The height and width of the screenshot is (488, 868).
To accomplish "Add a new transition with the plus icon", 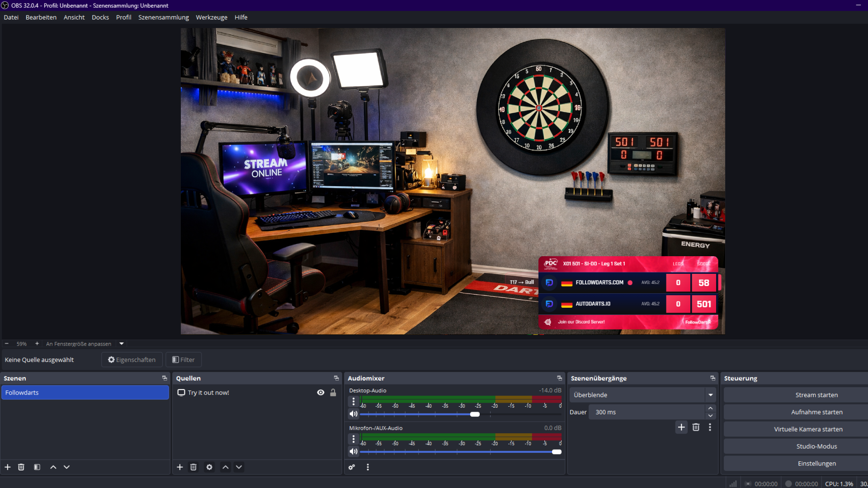I will tap(681, 427).
